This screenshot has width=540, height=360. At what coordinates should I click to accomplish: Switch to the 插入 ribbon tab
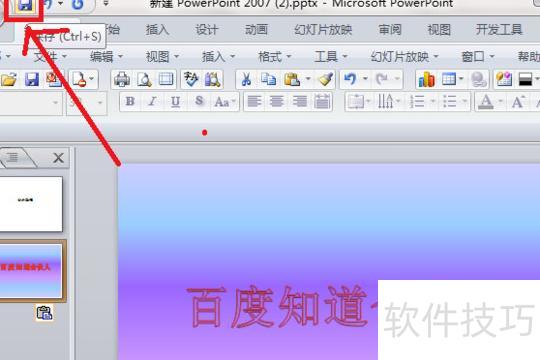tap(157, 30)
